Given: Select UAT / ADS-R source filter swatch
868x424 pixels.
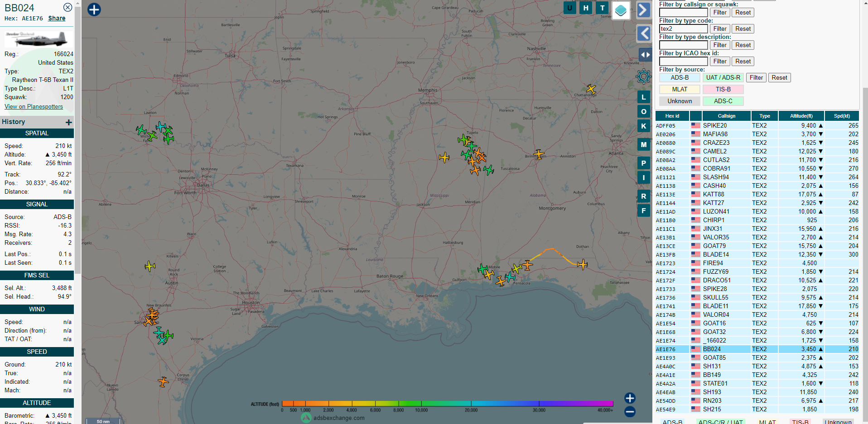Looking at the screenshot, I should click(723, 78).
